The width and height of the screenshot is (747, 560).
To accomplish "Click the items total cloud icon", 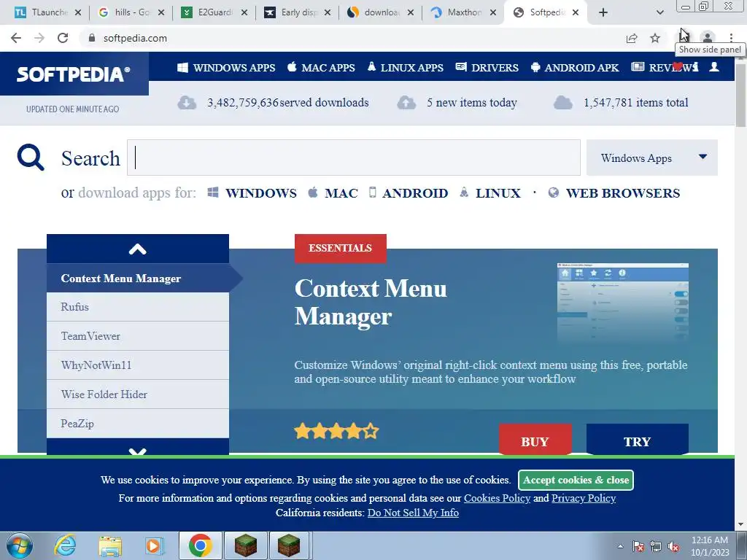I will tap(562, 102).
